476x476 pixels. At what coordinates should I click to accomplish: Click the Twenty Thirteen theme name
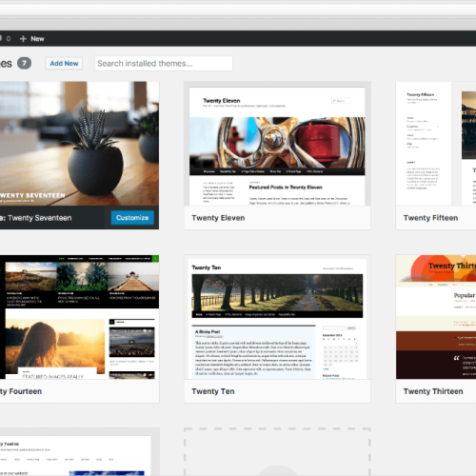pyautogui.click(x=433, y=391)
